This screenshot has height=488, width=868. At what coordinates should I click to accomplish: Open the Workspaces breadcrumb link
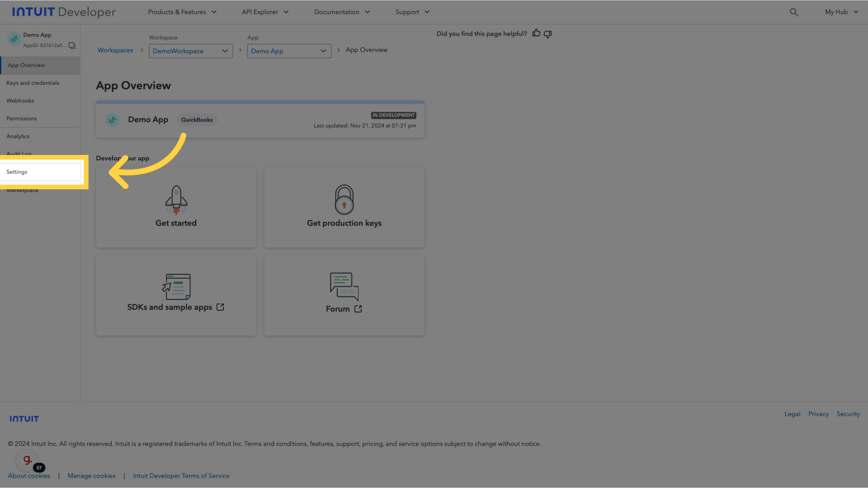pyautogui.click(x=115, y=50)
